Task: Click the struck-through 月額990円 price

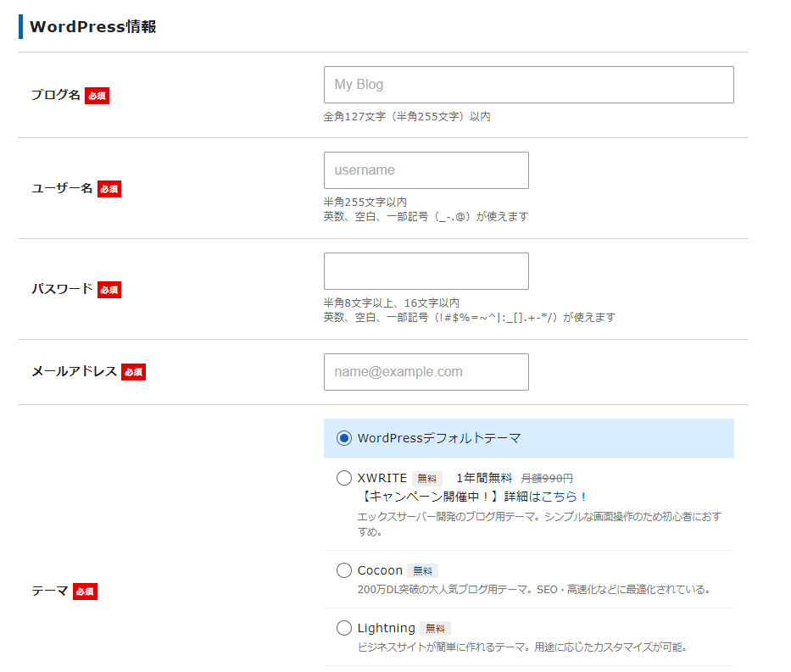Action: coord(547,478)
